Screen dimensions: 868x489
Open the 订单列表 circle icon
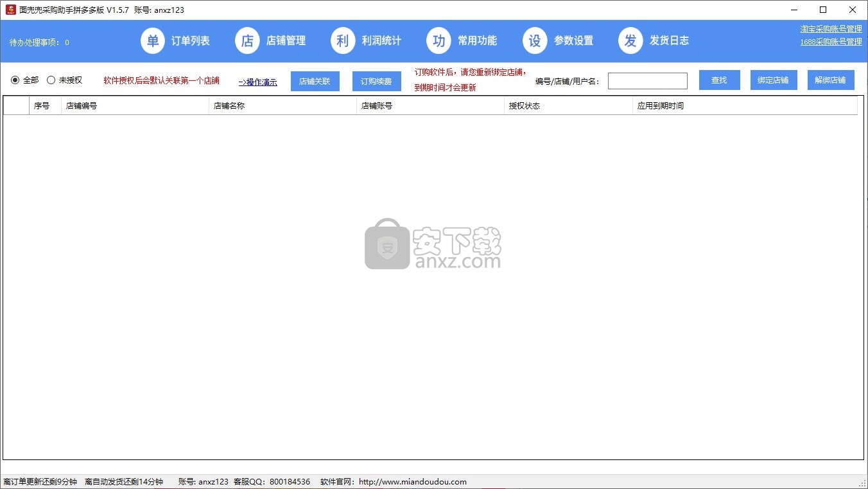click(153, 40)
